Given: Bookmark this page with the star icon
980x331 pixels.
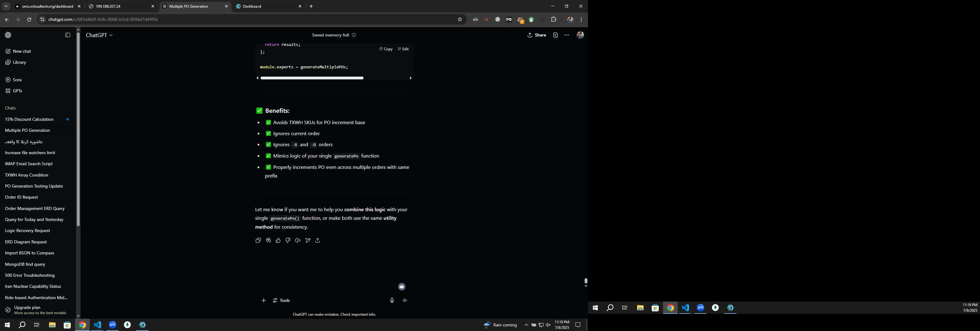Looking at the screenshot, I should point(460,19).
